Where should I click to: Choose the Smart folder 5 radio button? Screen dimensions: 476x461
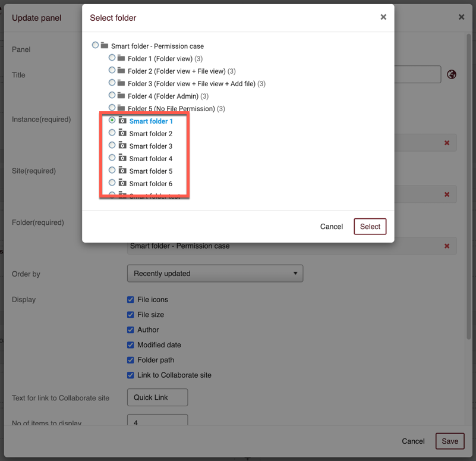pyautogui.click(x=112, y=170)
